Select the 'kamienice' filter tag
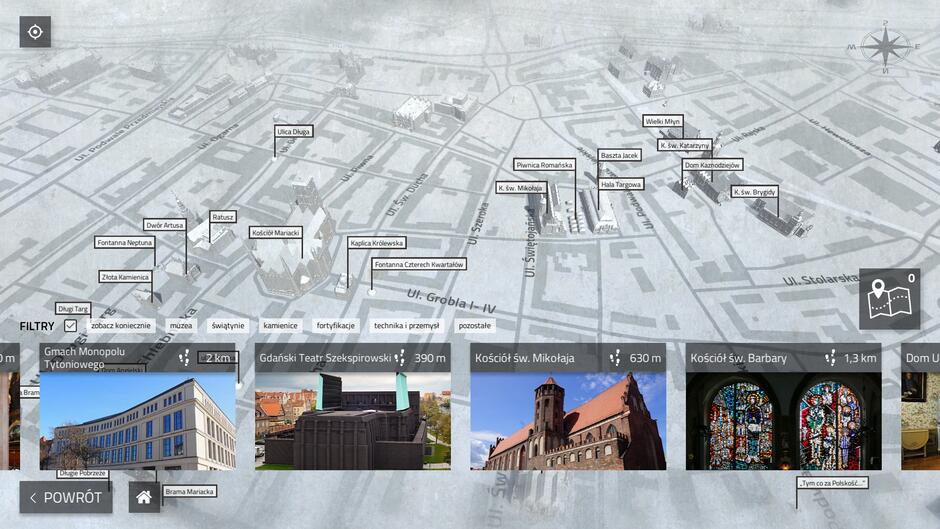The width and height of the screenshot is (940, 529). tap(280, 326)
